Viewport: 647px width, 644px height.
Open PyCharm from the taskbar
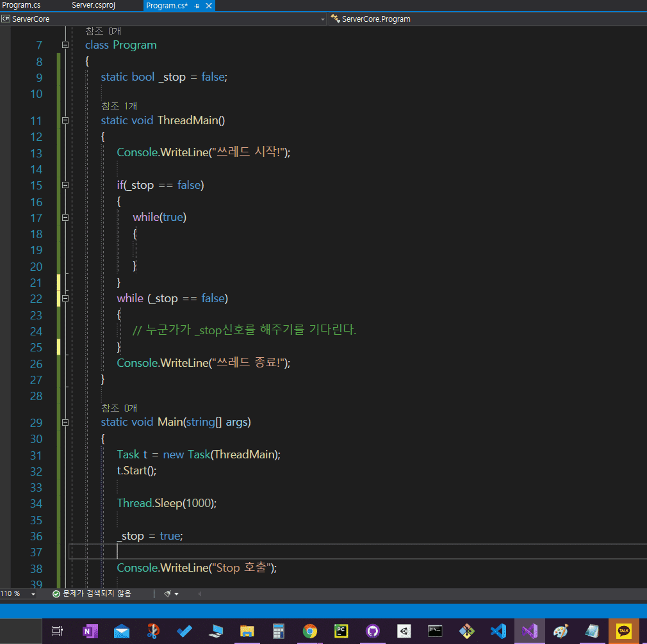pos(341,631)
